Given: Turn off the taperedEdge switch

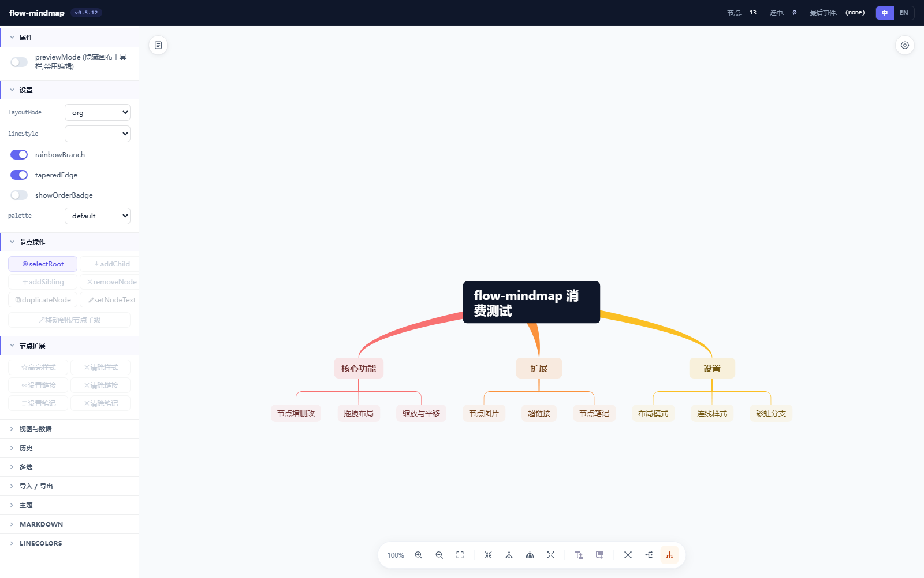Looking at the screenshot, I should 19,175.
